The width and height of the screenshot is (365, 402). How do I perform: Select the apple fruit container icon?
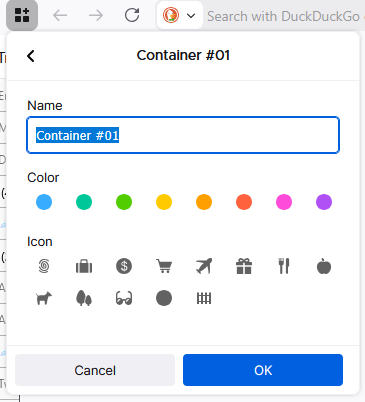[324, 266]
